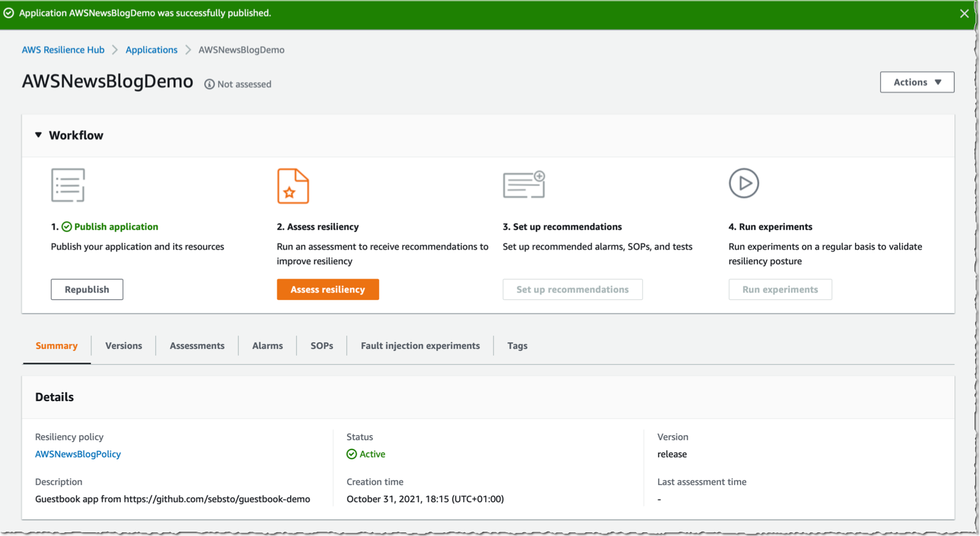This screenshot has width=980, height=536.
Task: Click the 'Active' status text
Action: point(372,454)
